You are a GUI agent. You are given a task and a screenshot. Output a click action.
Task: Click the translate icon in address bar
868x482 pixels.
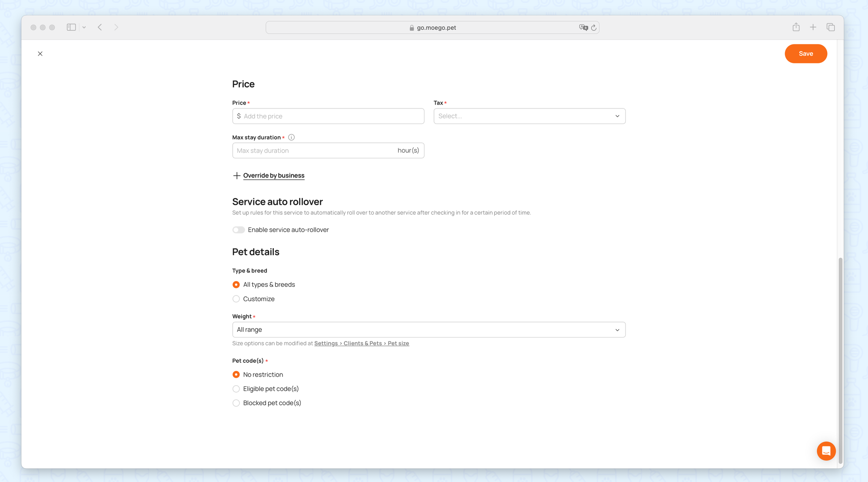click(583, 28)
